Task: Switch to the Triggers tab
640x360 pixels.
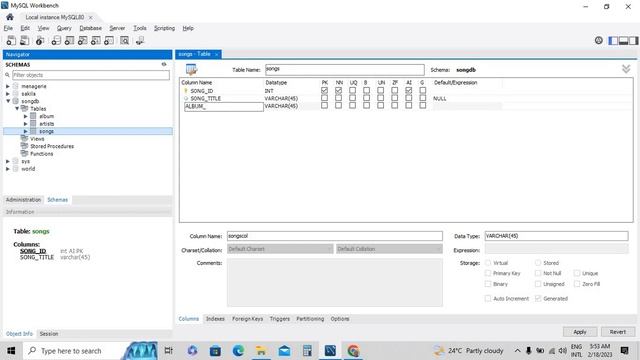Action: click(280, 319)
